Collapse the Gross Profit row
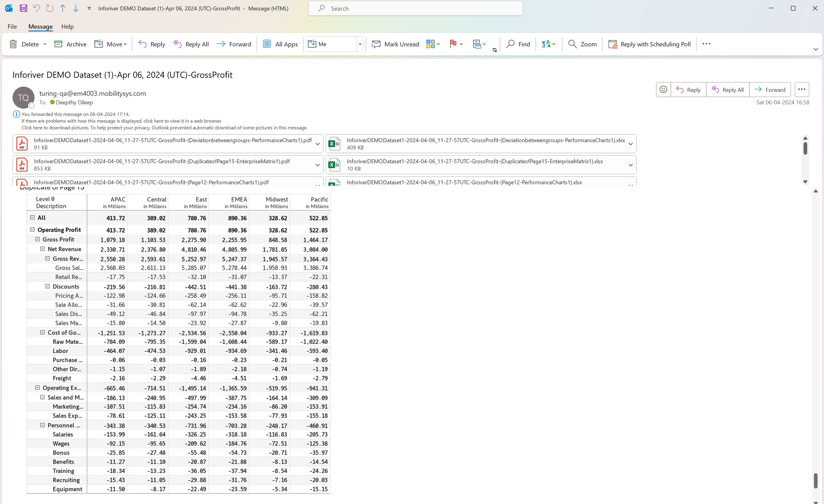 click(38, 239)
